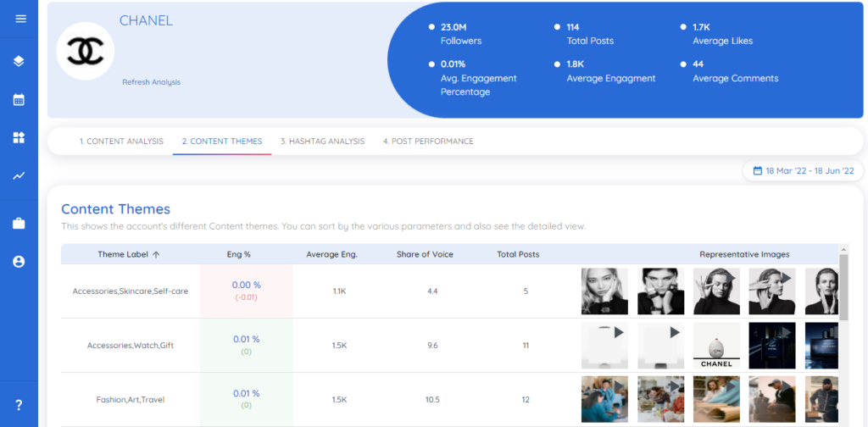The image size is (868, 427).
Task: Click the Refresh Analysis link
Action: pos(151,82)
